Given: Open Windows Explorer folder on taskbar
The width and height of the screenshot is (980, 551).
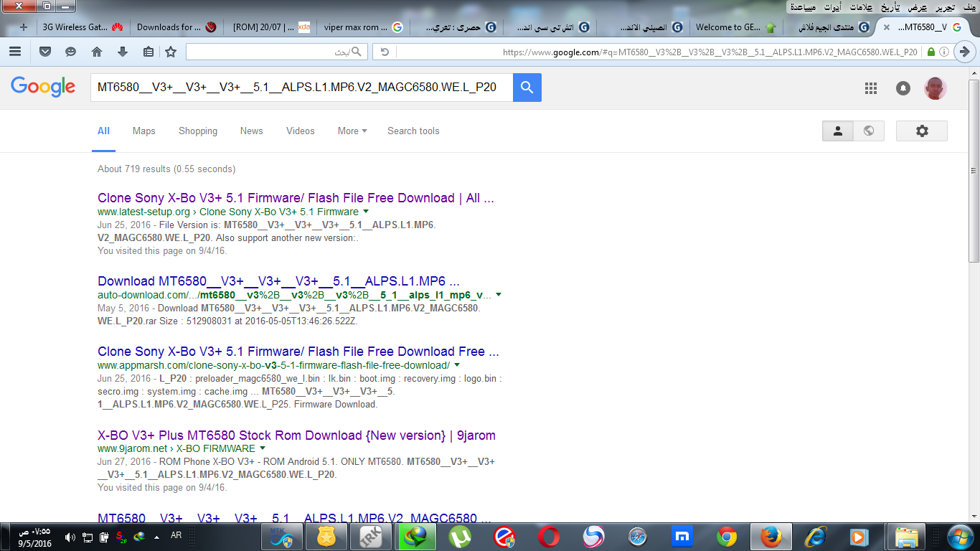Looking at the screenshot, I should click(x=907, y=537).
